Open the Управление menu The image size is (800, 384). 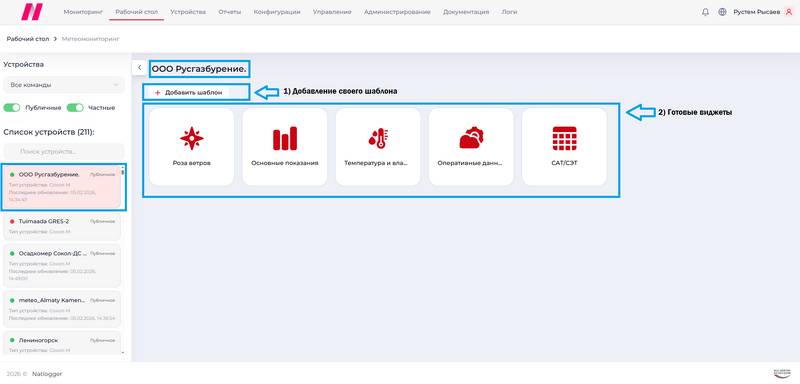[x=332, y=12]
